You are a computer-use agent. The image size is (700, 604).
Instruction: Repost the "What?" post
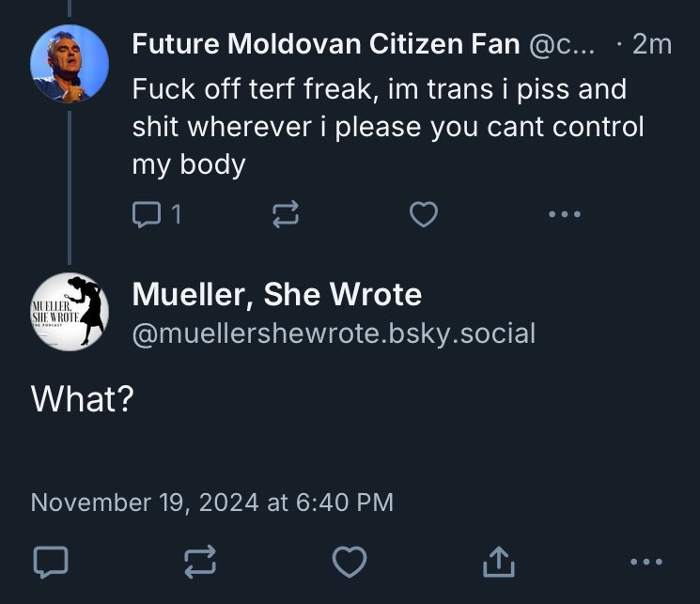coord(199,562)
